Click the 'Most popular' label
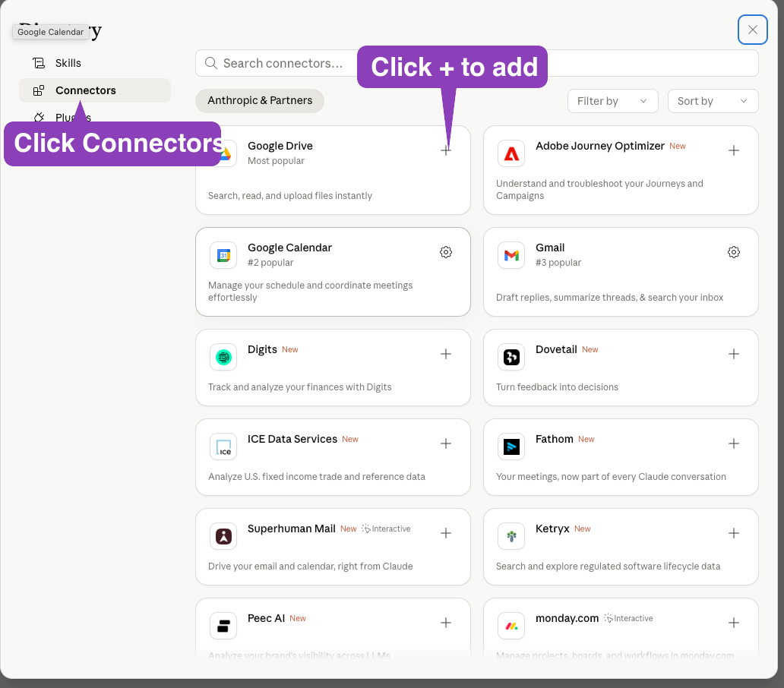 click(276, 161)
